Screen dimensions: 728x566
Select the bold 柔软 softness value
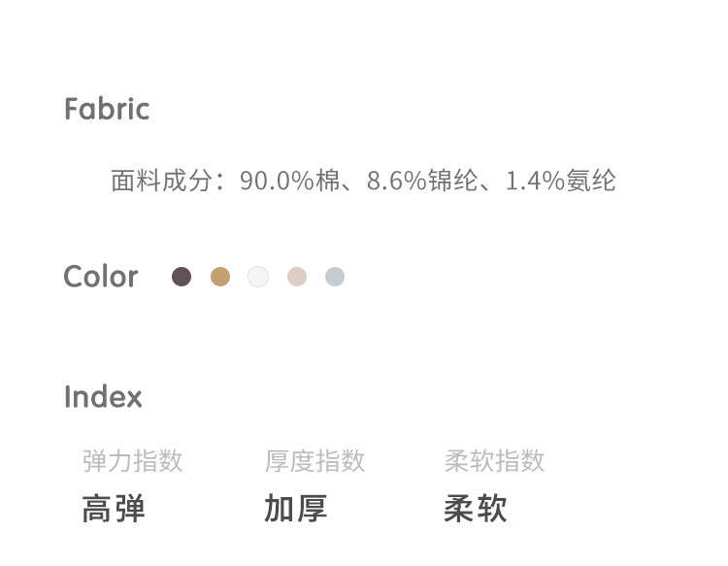point(476,509)
